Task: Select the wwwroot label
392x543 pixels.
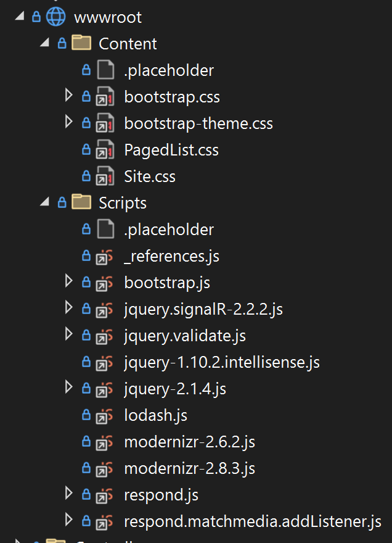Action: pos(108,17)
